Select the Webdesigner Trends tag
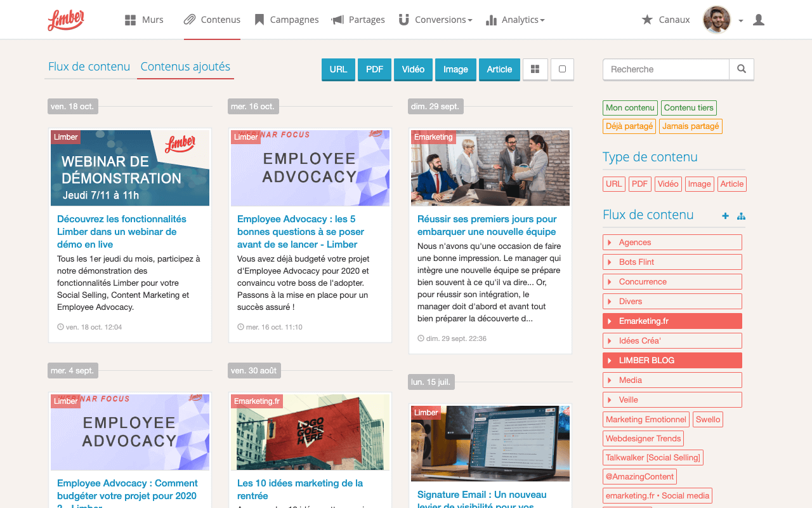 tap(643, 439)
